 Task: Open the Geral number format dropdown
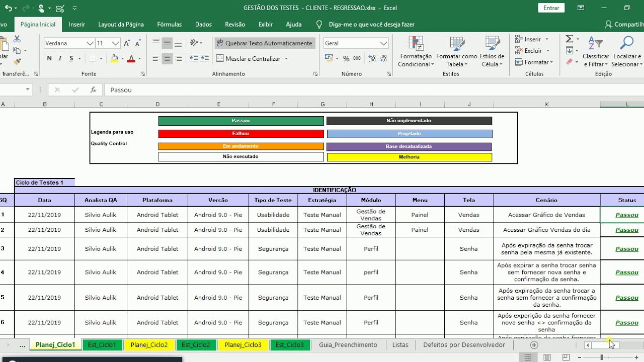pyautogui.click(x=383, y=43)
